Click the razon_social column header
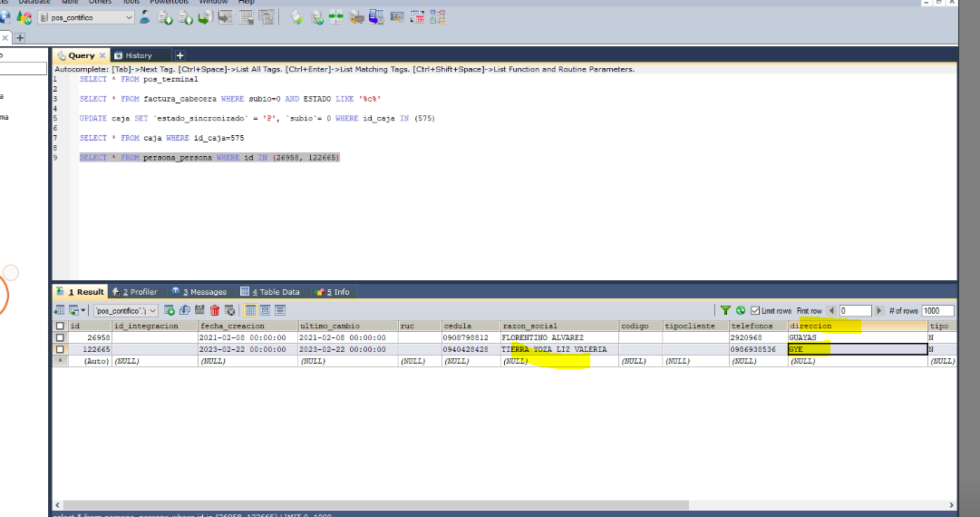 pos(559,326)
